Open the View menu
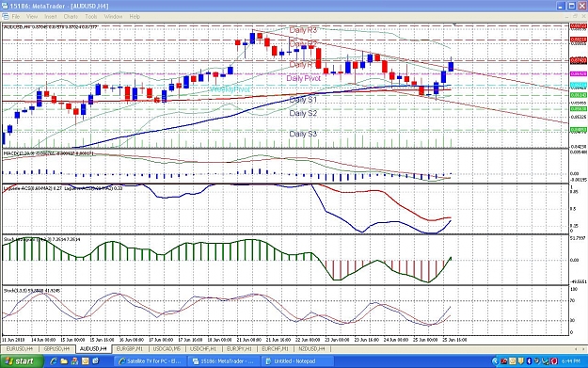The width and height of the screenshot is (588, 368). pos(32,17)
